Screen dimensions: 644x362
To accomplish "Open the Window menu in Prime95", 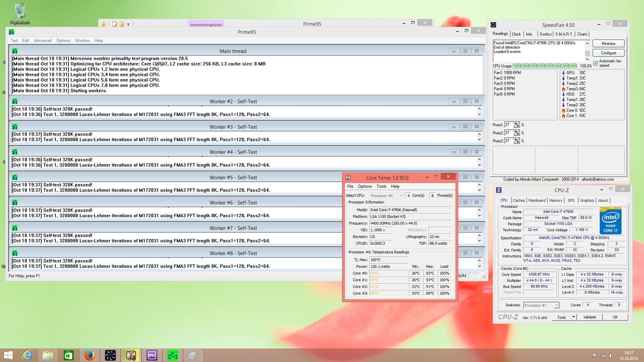I will coord(82,41).
